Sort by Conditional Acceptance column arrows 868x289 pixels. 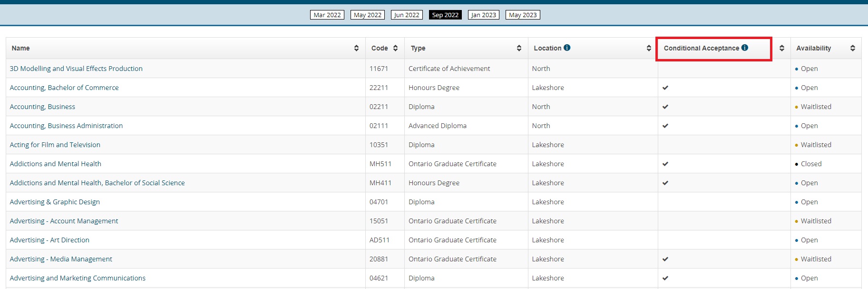click(x=781, y=48)
